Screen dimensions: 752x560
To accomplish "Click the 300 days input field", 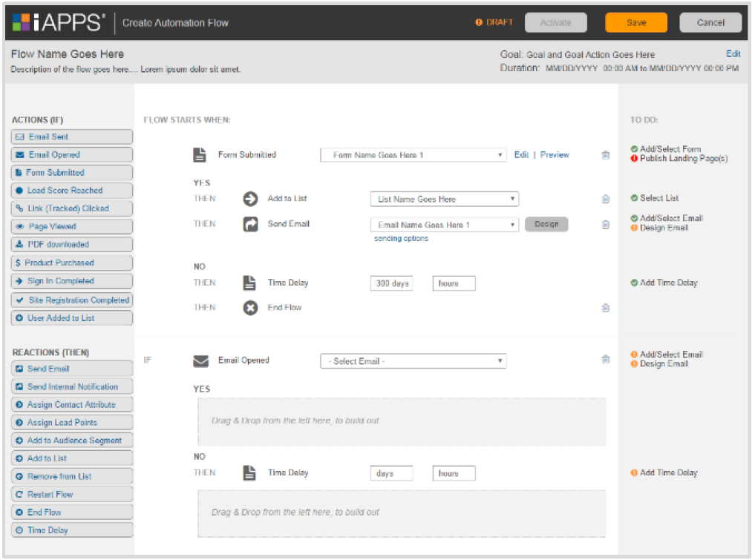I will pyautogui.click(x=391, y=283).
